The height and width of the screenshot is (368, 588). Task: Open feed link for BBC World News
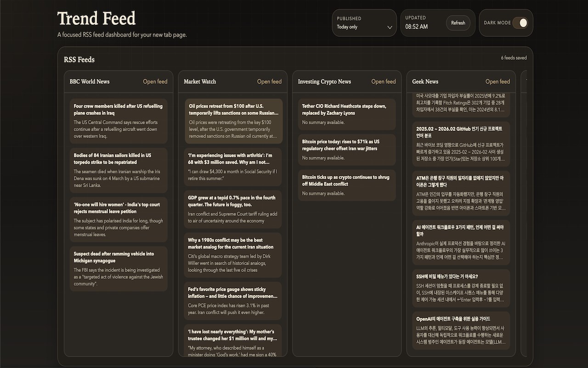155,81
